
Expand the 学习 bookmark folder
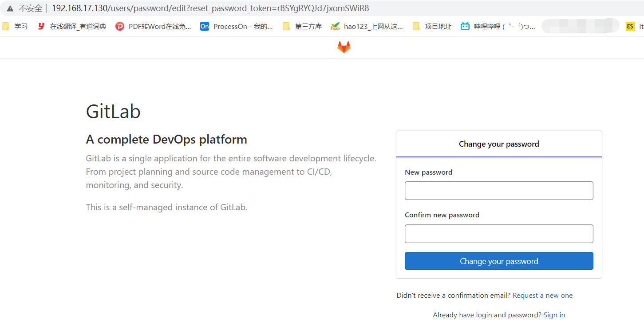15,27
